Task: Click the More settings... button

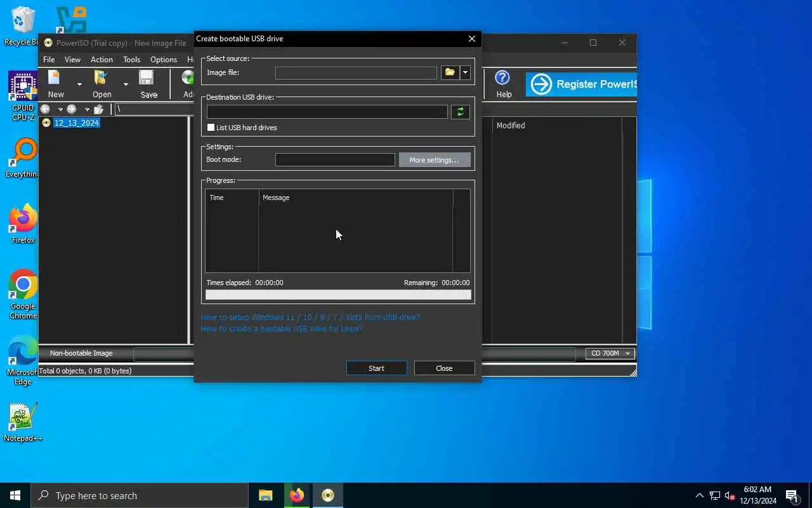Action: [434, 159]
